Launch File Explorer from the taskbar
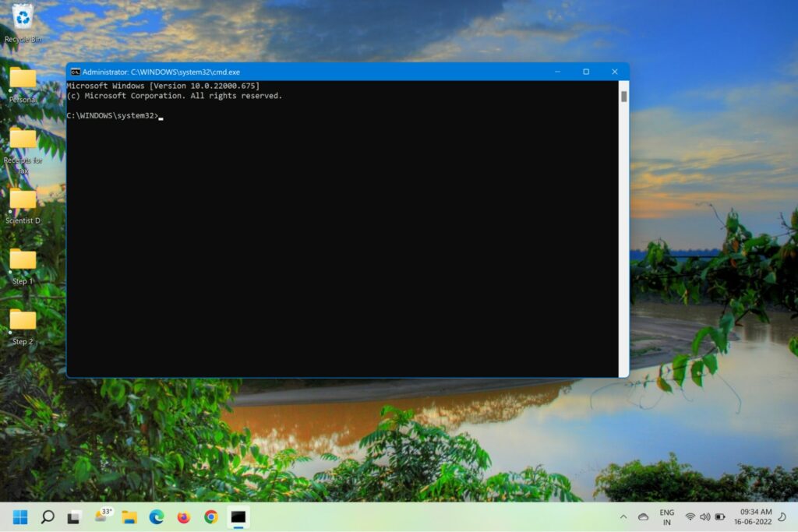 (129, 516)
